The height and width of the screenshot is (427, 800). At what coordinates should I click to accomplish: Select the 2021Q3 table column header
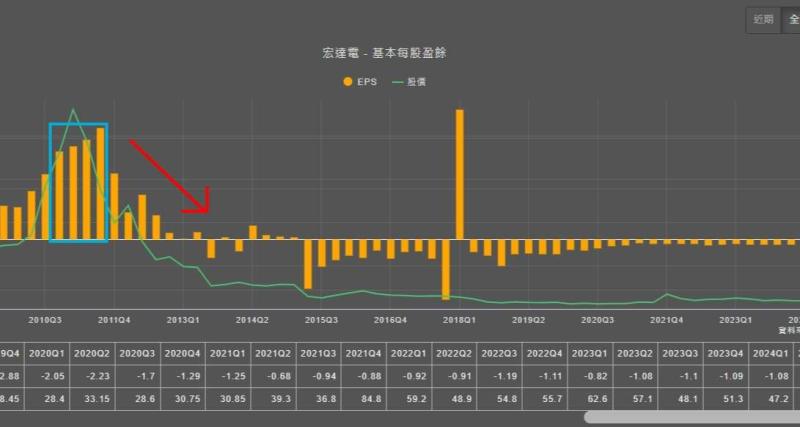pos(318,354)
